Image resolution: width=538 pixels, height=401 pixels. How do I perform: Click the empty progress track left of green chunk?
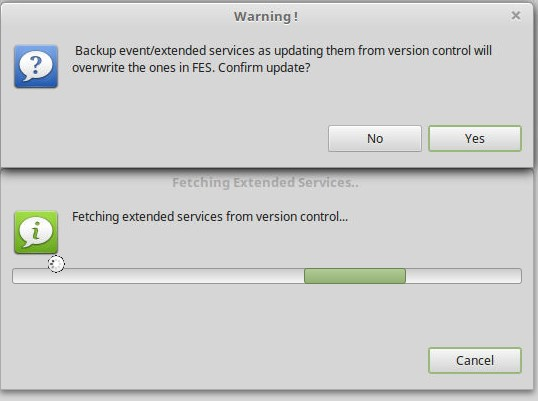click(158, 276)
